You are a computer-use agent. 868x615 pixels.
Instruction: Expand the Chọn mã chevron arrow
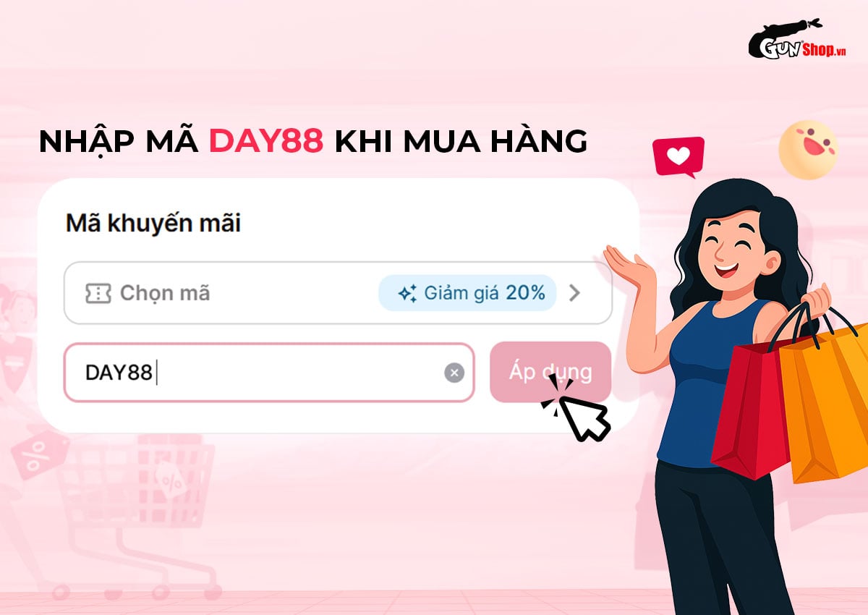coord(574,293)
